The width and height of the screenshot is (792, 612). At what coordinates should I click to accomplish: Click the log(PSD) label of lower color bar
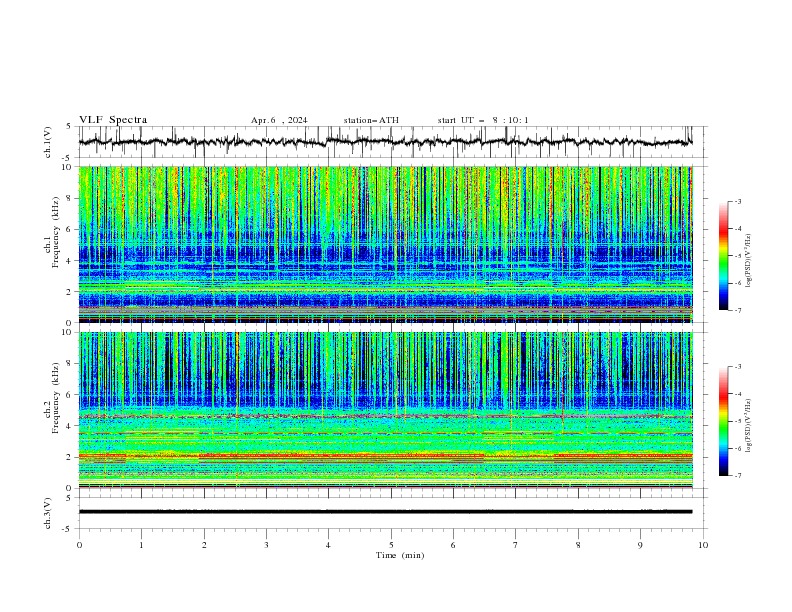[x=748, y=426]
